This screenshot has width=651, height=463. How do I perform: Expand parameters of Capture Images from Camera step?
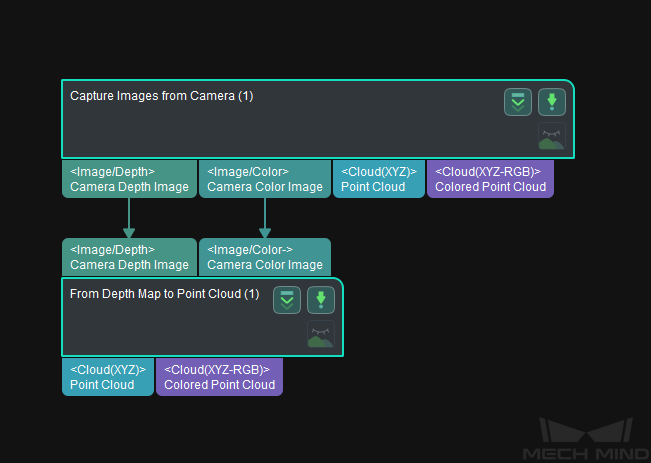pos(517,102)
